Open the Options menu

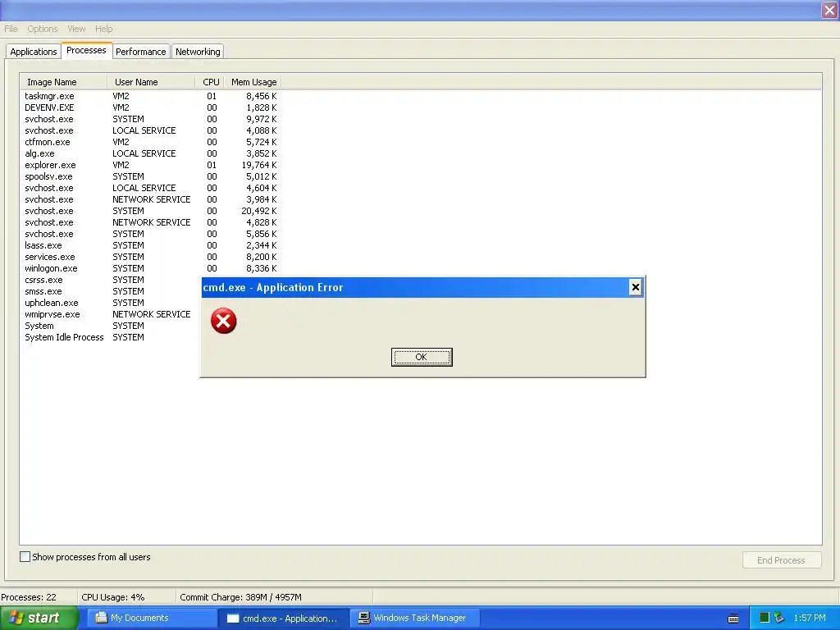tap(43, 29)
